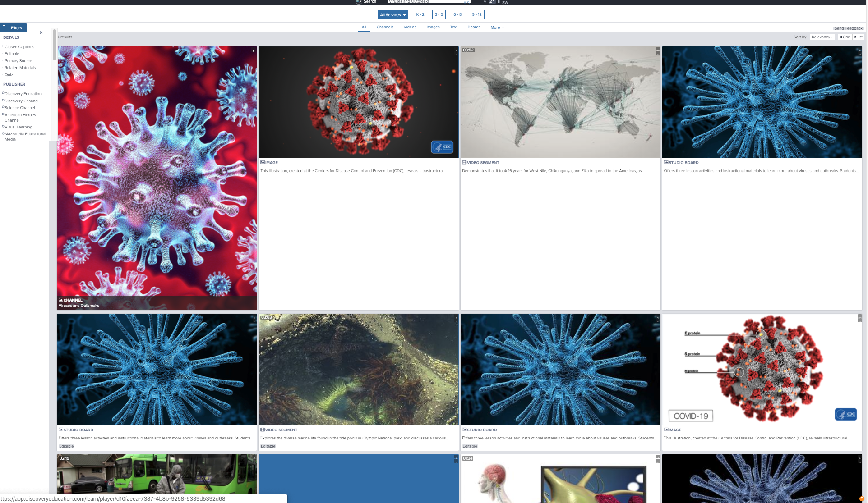
Task: Click the Discovery Education logo beside Search
Action: tap(359, 2)
